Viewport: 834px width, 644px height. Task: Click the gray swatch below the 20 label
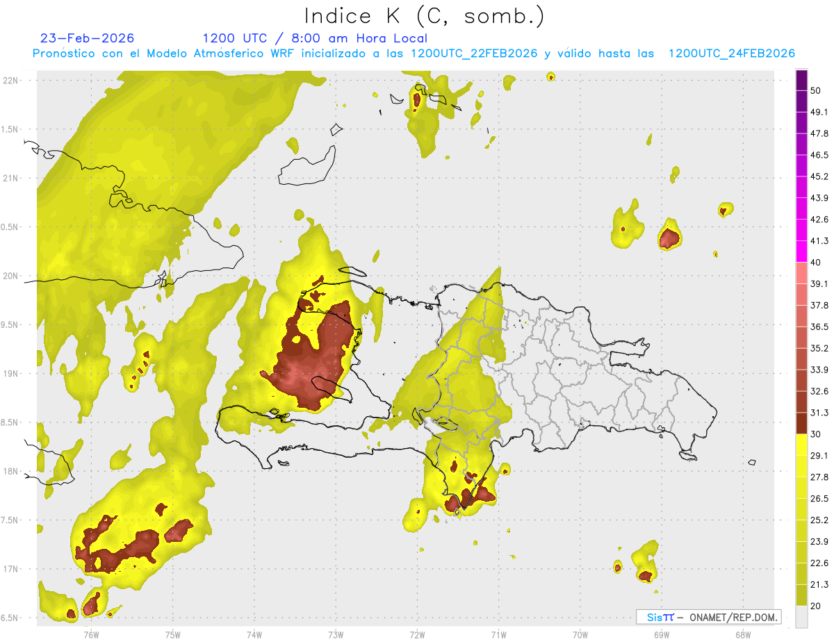coord(802,617)
